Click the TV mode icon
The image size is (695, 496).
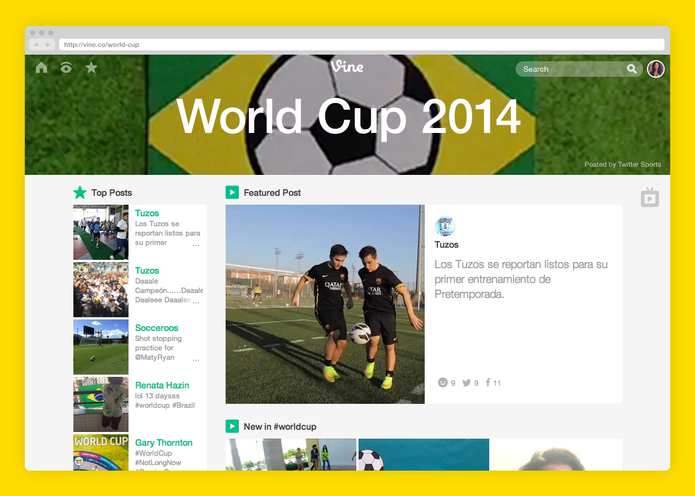pos(650,197)
